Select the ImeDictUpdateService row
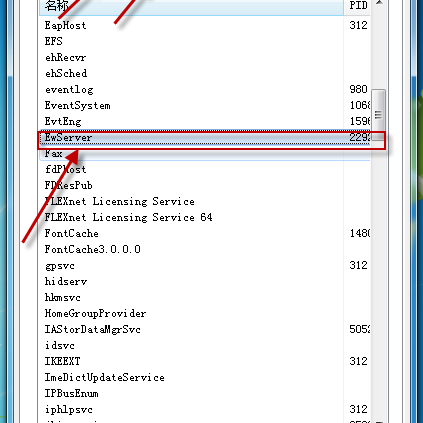Image resolution: width=423 pixels, height=423 pixels. (205, 377)
